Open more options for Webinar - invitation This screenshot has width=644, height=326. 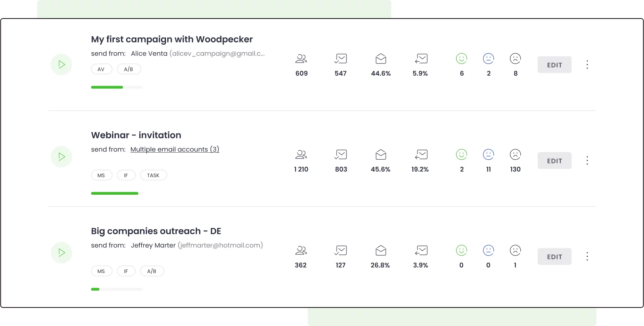point(587,161)
